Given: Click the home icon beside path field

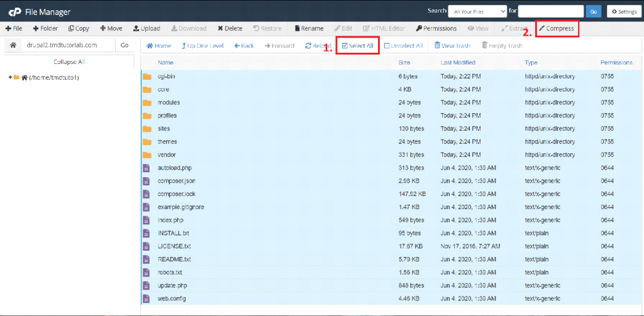Looking at the screenshot, I should click(13, 45).
